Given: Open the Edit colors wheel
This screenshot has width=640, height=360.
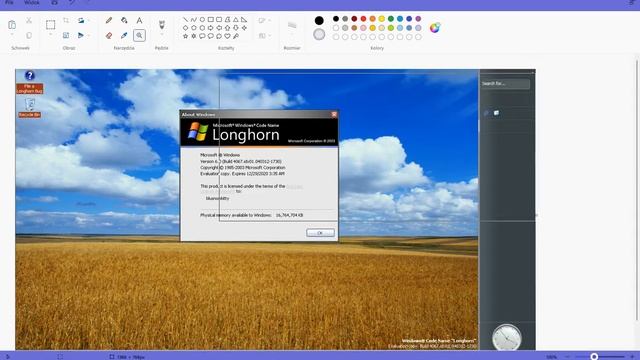Looking at the screenshot, I should coord(435,28).
